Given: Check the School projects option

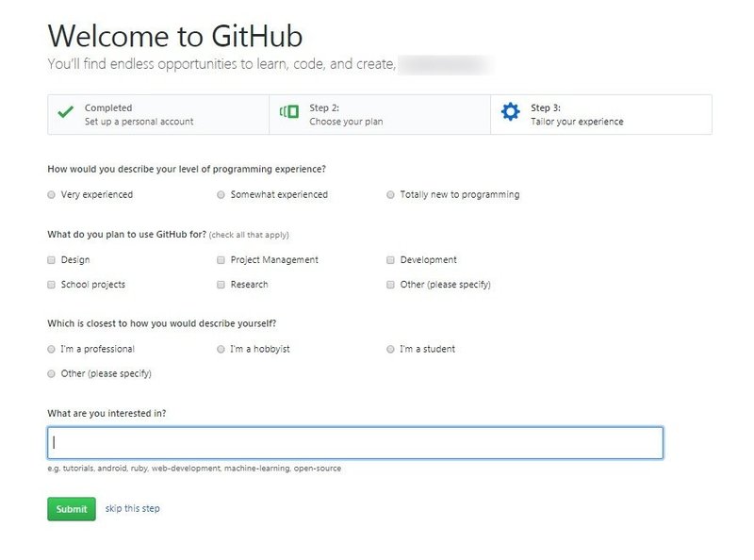Looking at the screenshot, I should pyautogui.click(x=51, y=284).
